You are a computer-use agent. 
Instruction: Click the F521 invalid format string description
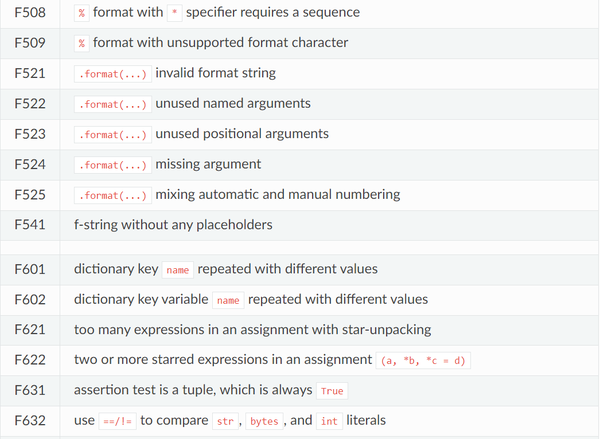(215, 73)
